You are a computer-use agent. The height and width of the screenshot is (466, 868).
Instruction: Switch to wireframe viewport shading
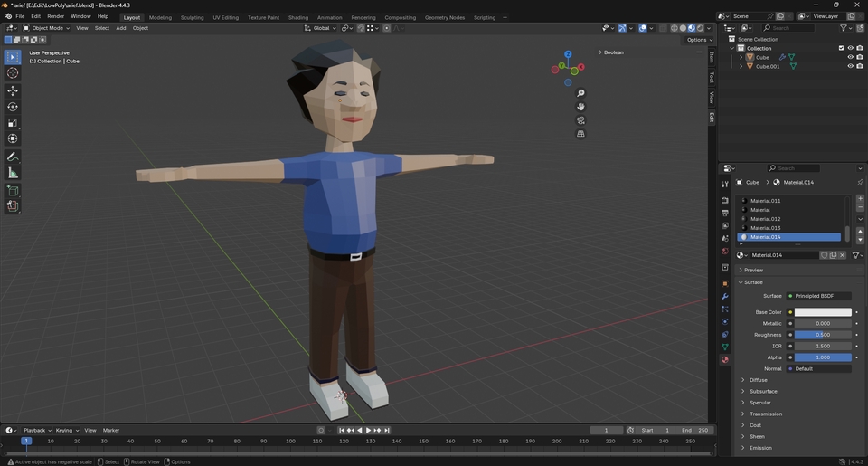[675, 28]
